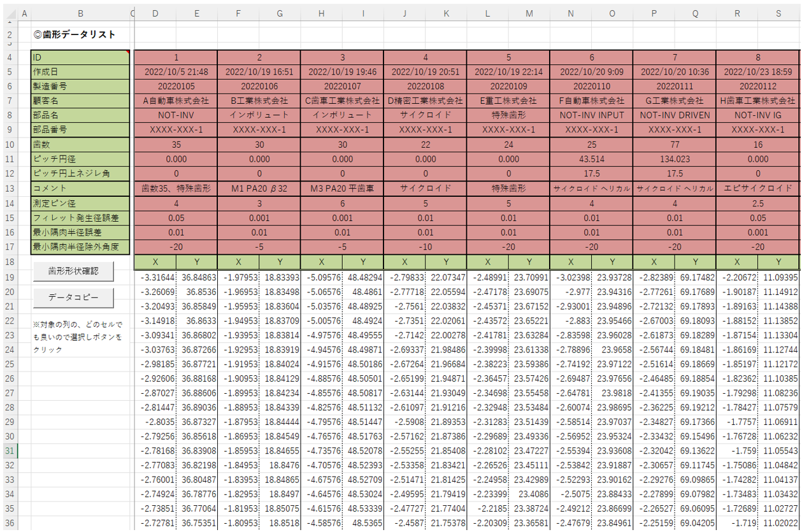Click the M3 PA20 平歯車 comment cell

(x=342, y=189)
